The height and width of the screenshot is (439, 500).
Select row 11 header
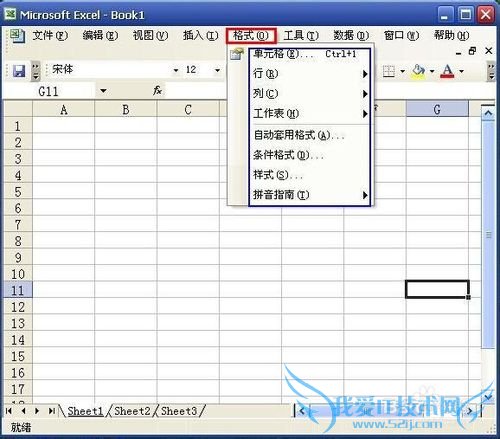[x=18, y=290]
